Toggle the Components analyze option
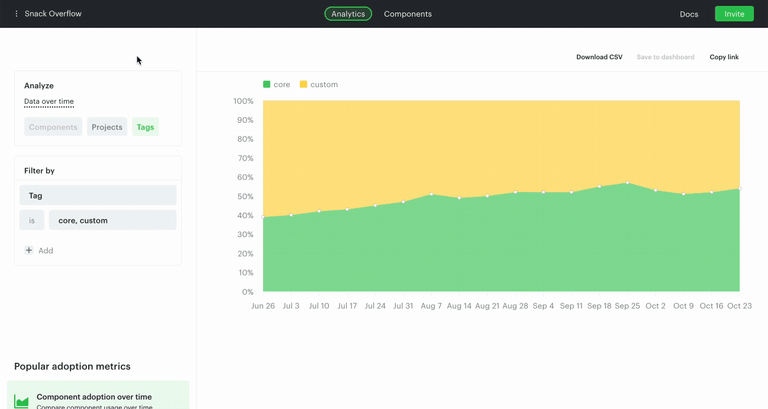 point(53,127)
